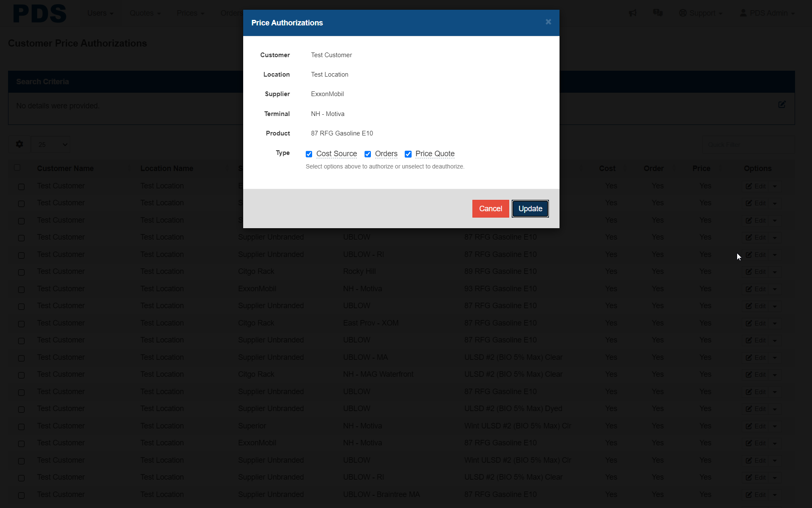Check the row checkbox for UBLOW - MA

coord(21,358)
